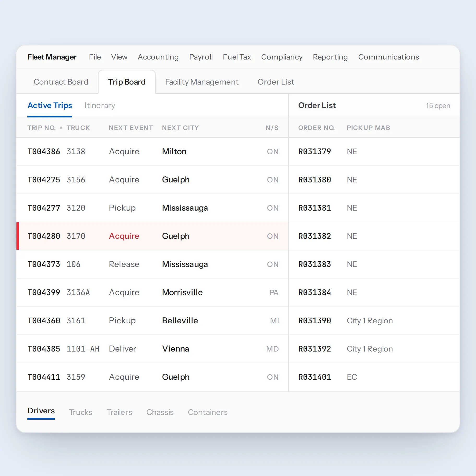The image size is (476, 476).
Task: Click the Morrisville city cell
Action: (182, 293)
